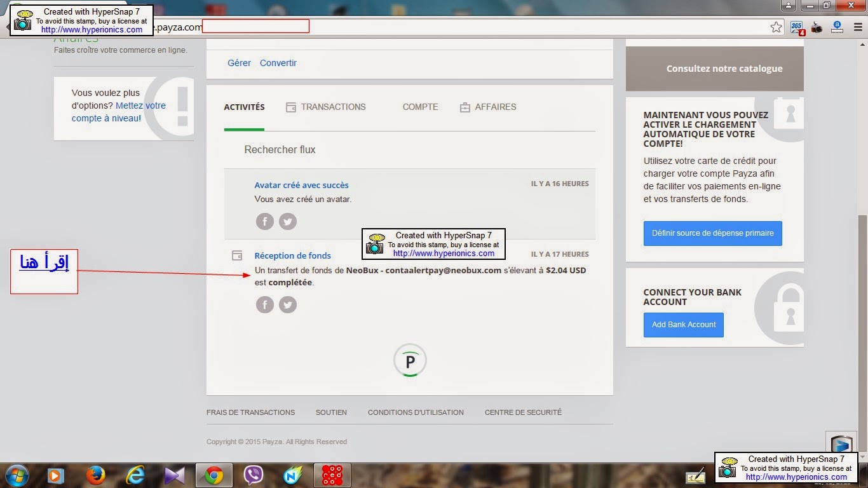Click the camera extension icon
868x488 pixels.
coord(817,27)
